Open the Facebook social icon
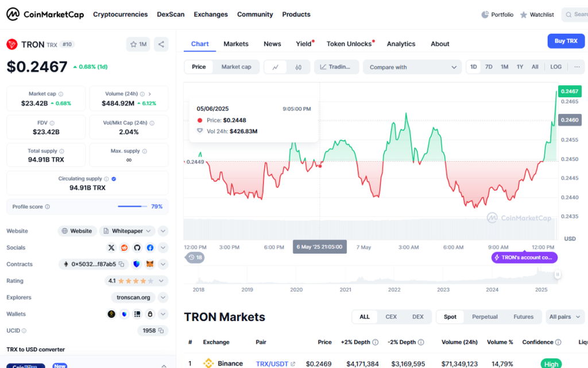This screenshot has height=368, width=588. [x=150, y=248]
